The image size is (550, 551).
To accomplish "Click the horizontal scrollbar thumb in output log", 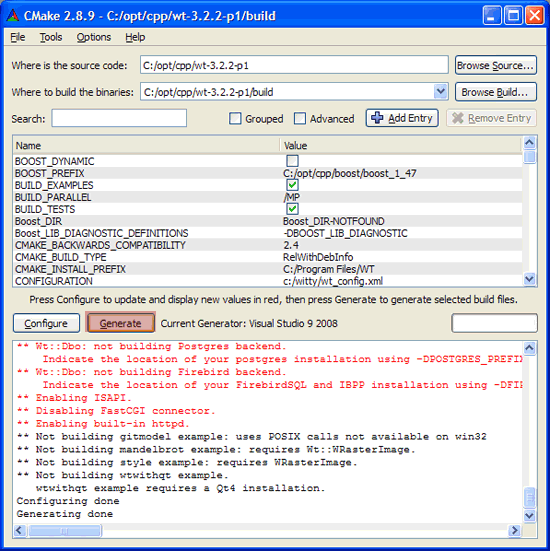I will (x=65, y=530).
